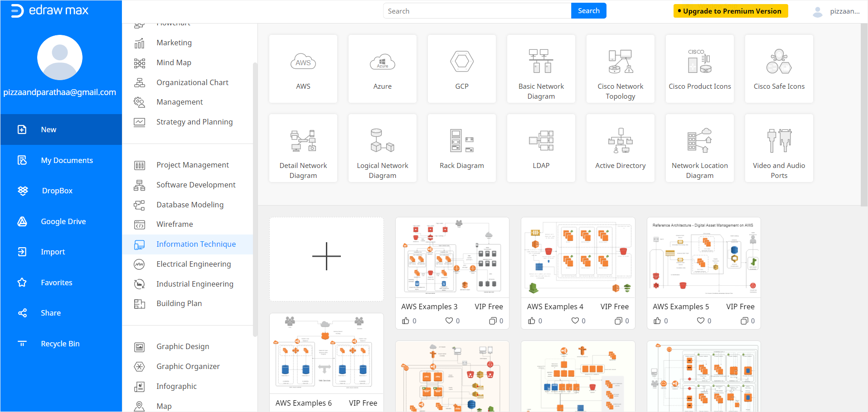This screenshot has width=868, height=412.
Task: Open AWS Examples 3 template thumbnail
Action: tap(452, 257)
